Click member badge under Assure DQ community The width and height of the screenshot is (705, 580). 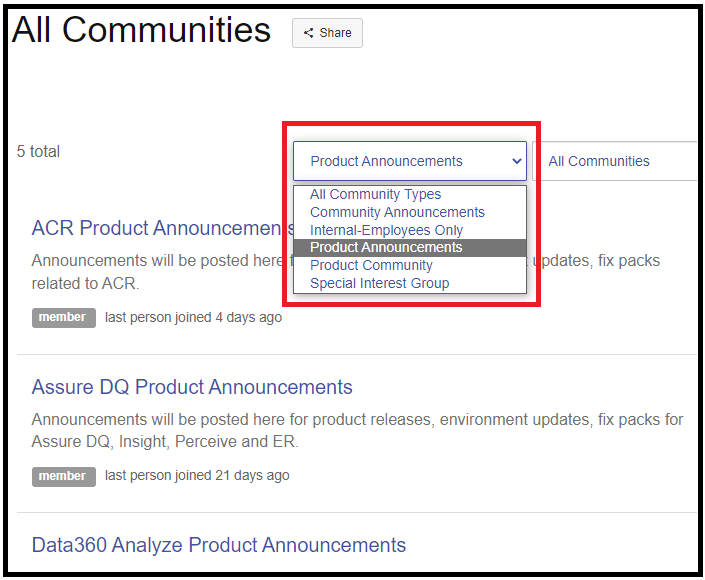(x=63, y=476)
